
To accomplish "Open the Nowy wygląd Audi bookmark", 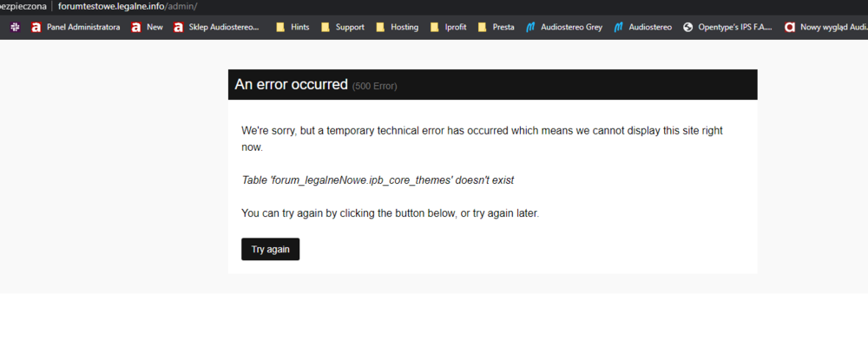I will tap(825, 27).
